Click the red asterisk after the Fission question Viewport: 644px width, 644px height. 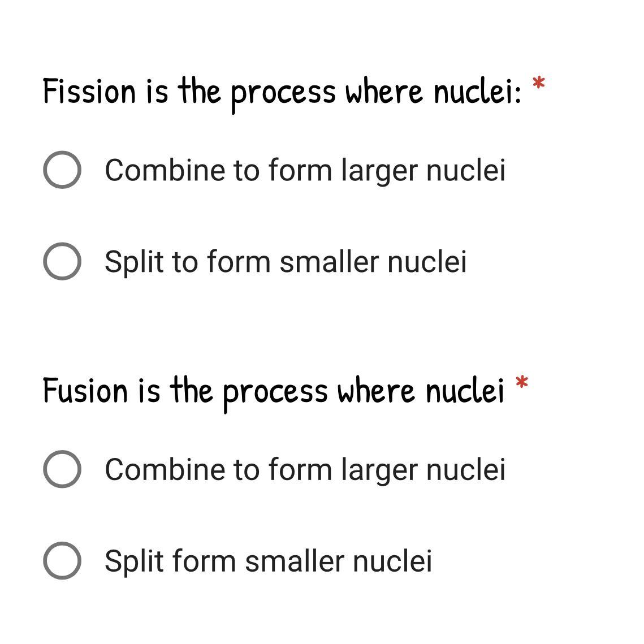[x=538, y=83]
